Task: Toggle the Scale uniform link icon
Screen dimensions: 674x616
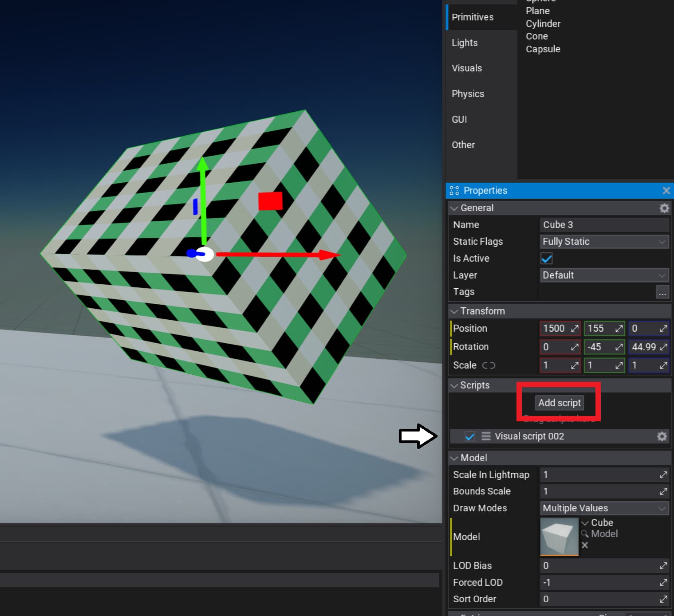Action: coord(489,365)
